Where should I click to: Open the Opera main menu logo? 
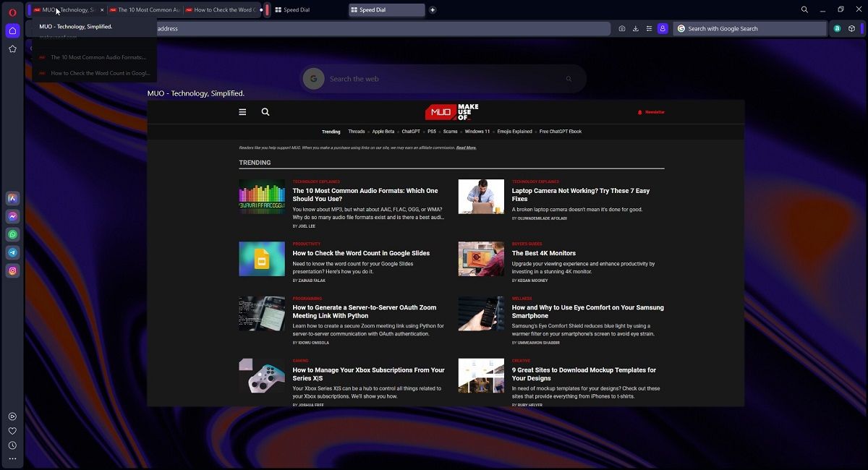pyautogui.click(x=12, y=12)
